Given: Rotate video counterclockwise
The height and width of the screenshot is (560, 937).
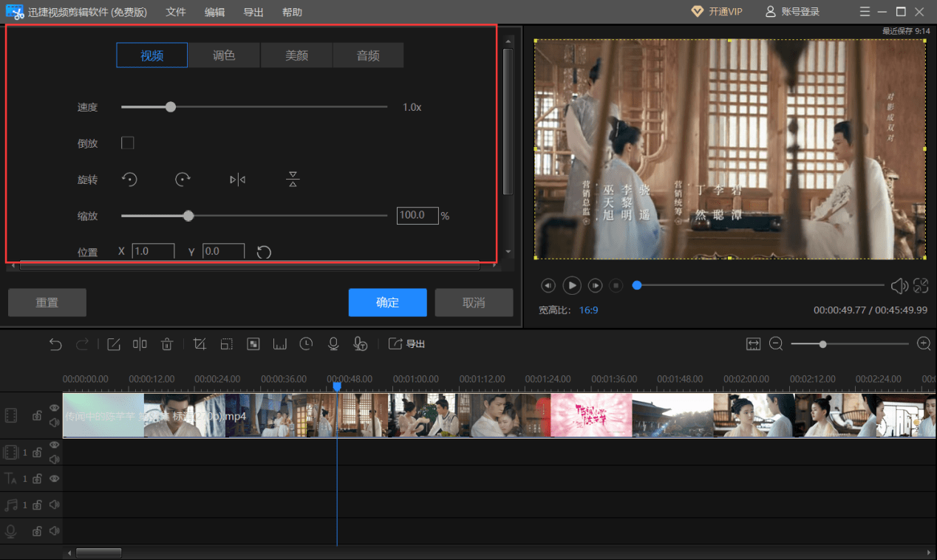Looking at the screenshot, I should (x=129, y=180).
